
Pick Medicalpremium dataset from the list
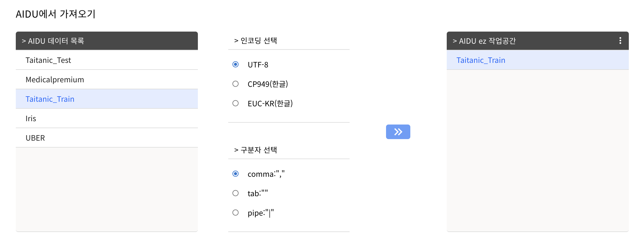[x=107, y=80]
